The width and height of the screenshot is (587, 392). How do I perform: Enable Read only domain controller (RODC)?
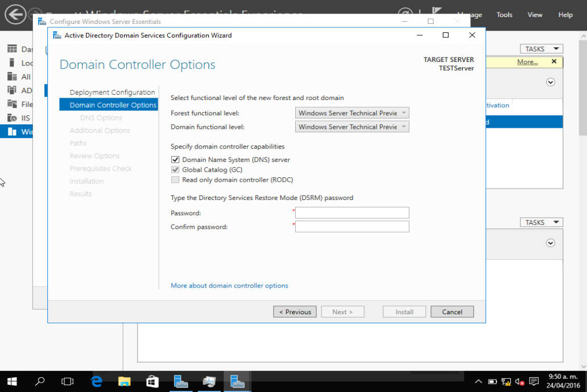click(175, 180)
